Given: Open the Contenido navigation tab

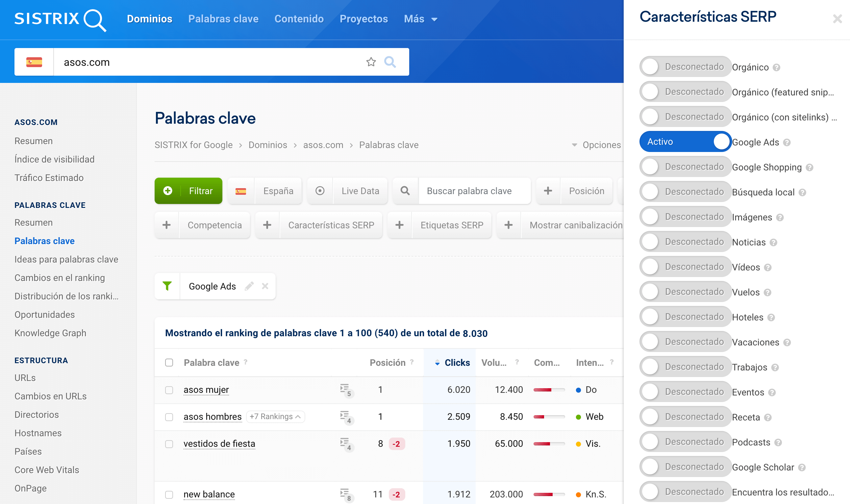Looking at the screenshot, I should point(299,19).
